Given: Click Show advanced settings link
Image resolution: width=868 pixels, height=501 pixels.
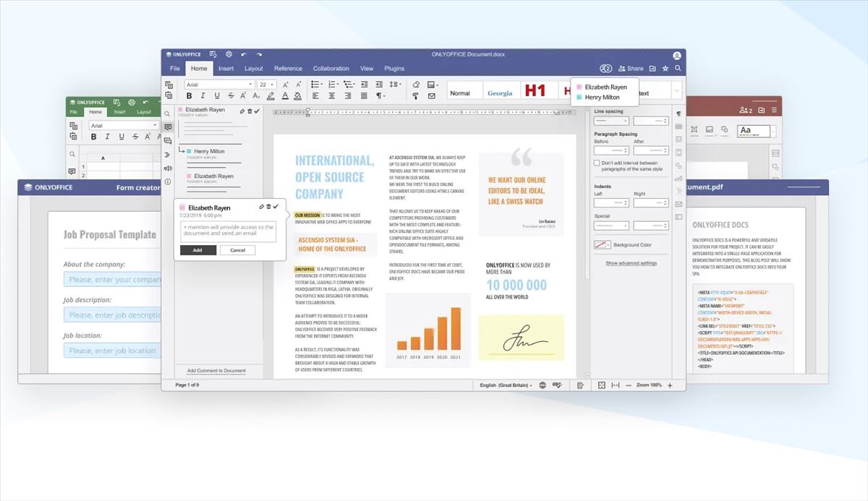Looking at the screenshot, I should pos(631,262).
